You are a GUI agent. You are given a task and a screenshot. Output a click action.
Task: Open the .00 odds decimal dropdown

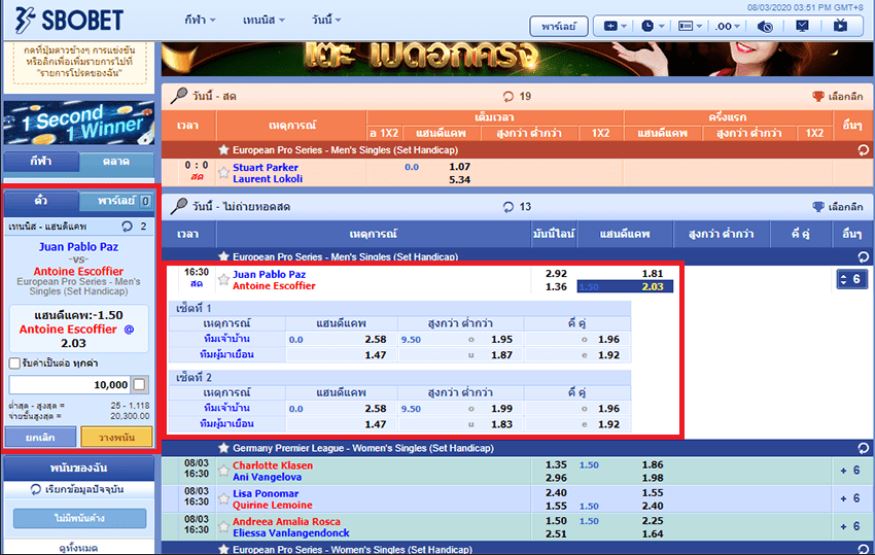728,26
